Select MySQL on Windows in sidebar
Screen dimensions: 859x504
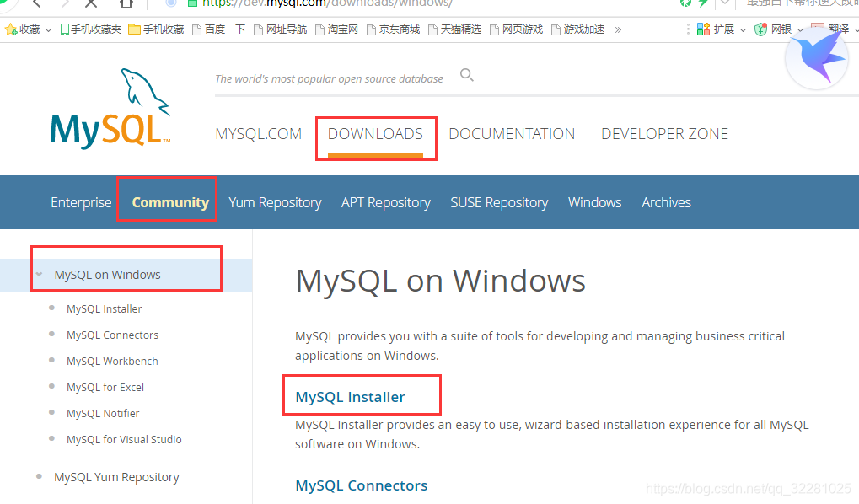coord(107,275)
